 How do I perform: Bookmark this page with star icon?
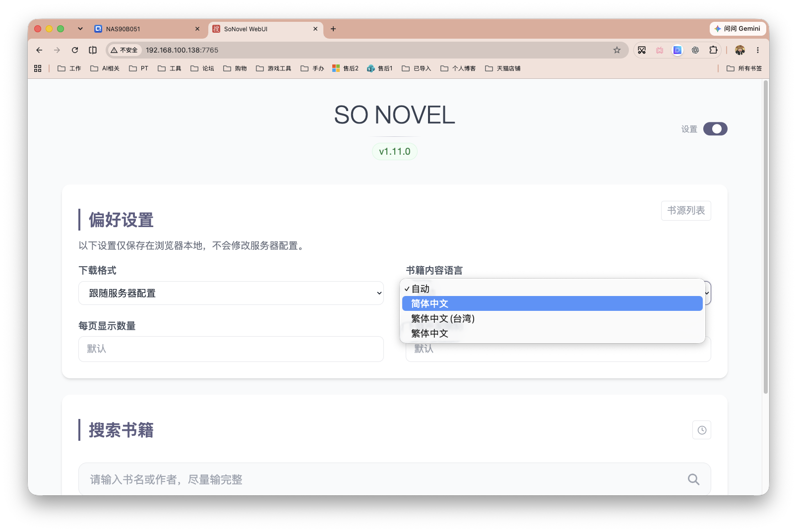(x=617, y=50)
